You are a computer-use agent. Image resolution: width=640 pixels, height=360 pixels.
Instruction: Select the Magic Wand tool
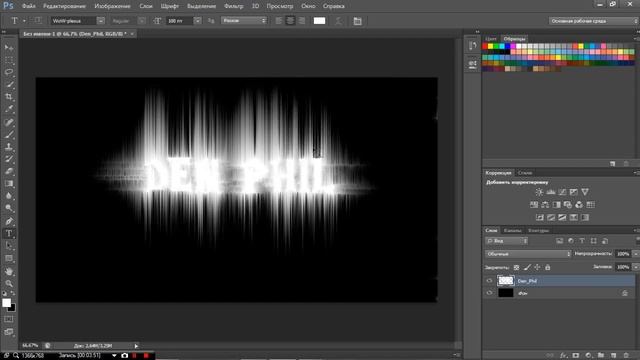(x=9, y=85)
